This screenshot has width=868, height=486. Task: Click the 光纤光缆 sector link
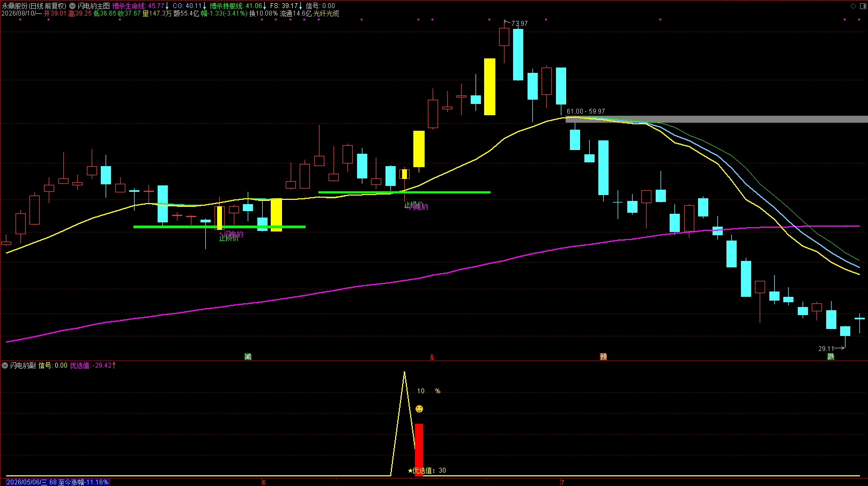(x=327, y=13)
